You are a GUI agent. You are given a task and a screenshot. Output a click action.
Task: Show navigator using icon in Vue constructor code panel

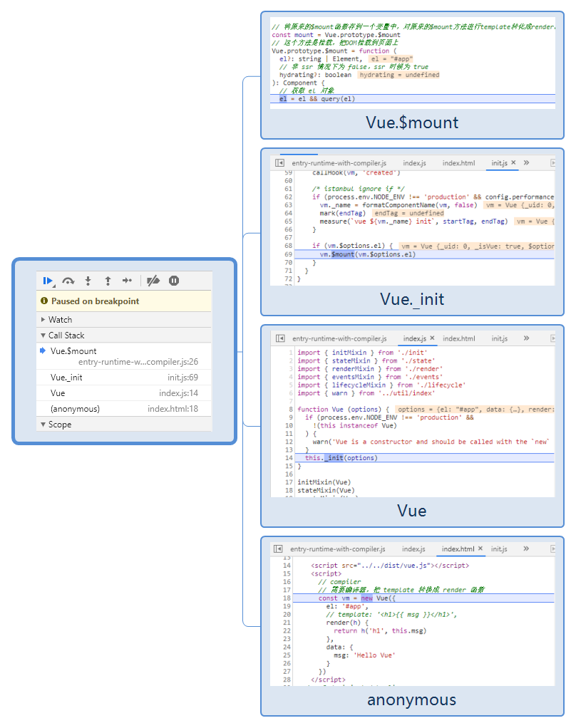[280, 338]
